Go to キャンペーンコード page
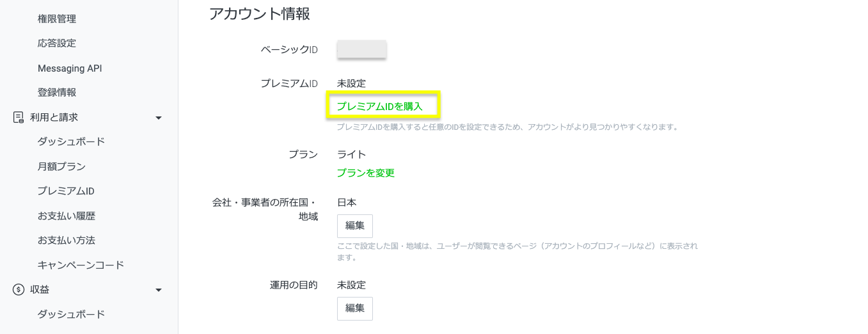The image size is (868, 334). click(x=81, y=265)
